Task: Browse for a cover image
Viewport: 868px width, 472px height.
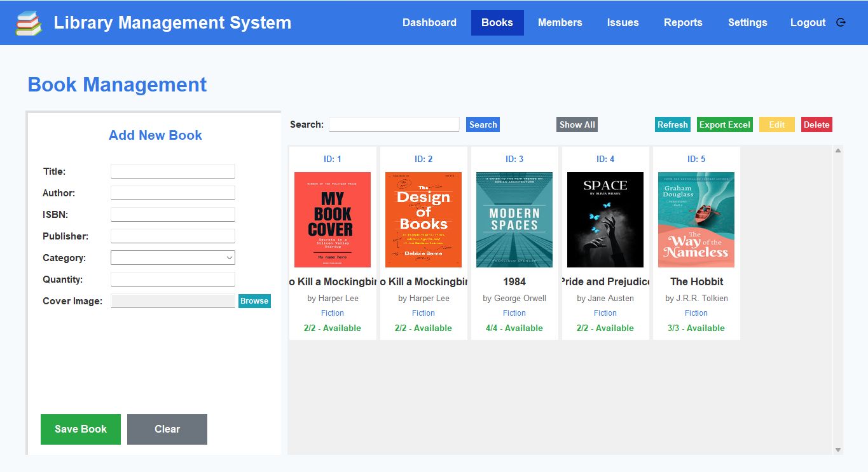Action: tap(254, 301)
